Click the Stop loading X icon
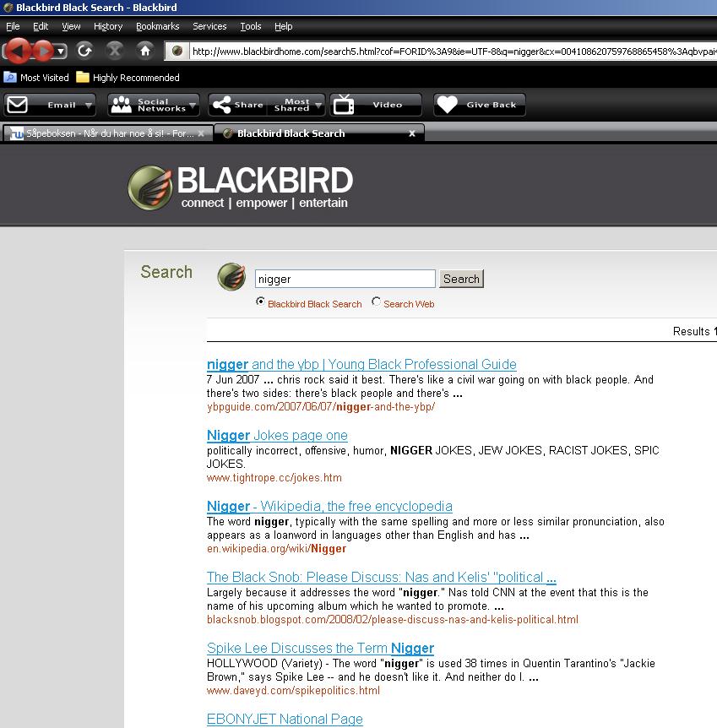Screen dimensions: 717x728 click(115, 50)
